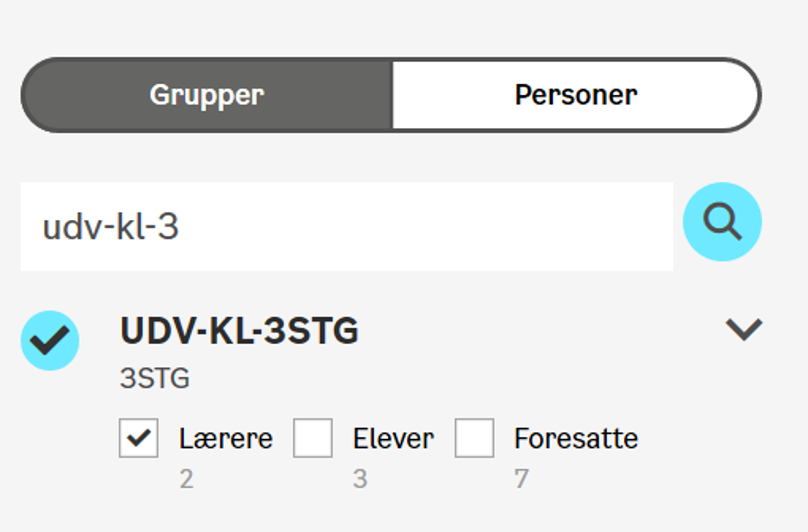The height and width of the screenshot is (532, 808).
Task: Select the Grupper tab
Action: tap(207, 95)
